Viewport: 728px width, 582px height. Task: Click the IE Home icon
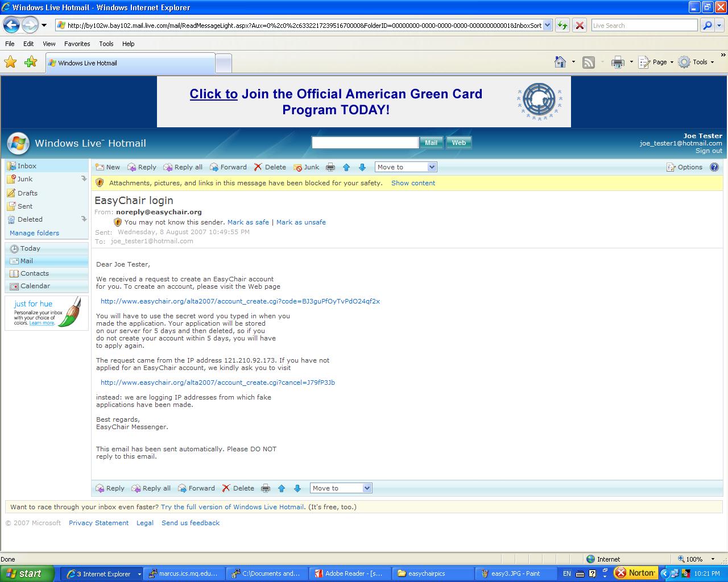coord(560,62)
